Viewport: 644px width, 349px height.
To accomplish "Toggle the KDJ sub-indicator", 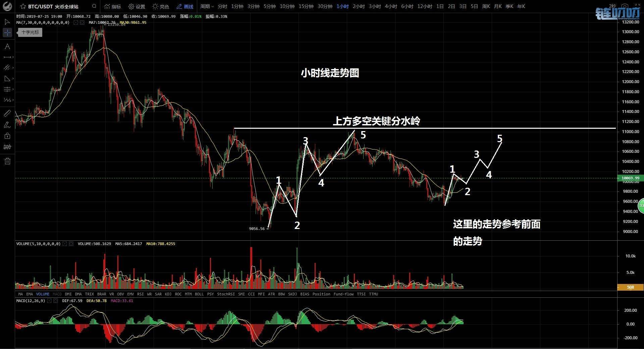I will pos(168,294).
